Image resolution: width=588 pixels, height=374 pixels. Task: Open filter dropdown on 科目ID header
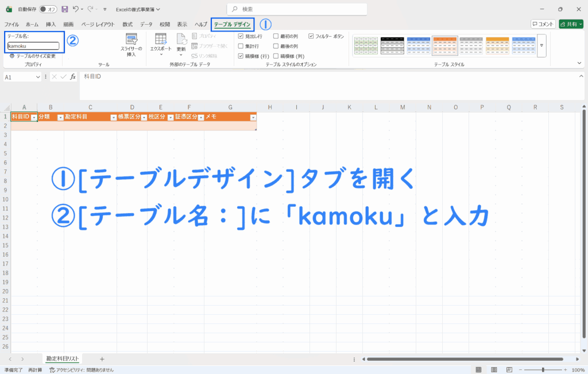[x=34, y=117]
